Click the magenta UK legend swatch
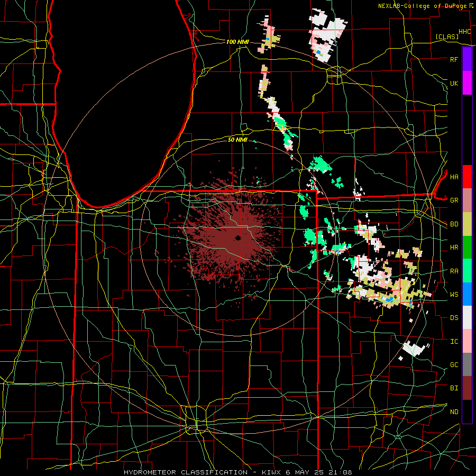476x476 pixels. (x=467, y=83)
